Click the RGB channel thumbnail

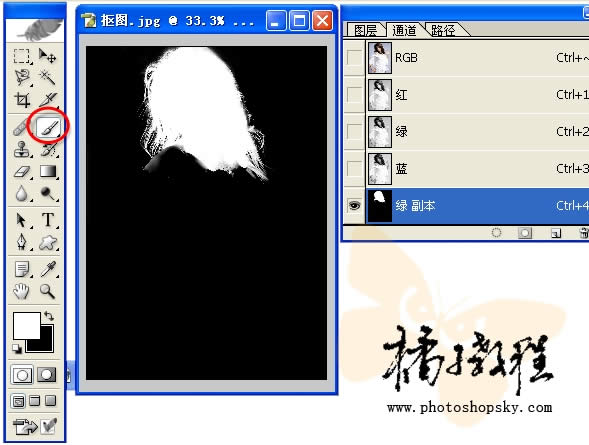[380, 58]
